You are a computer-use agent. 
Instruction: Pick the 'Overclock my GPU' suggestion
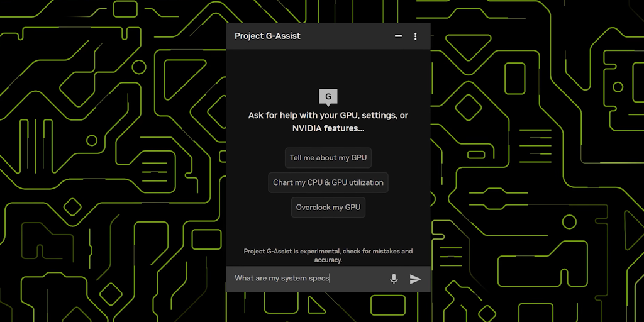coord(328,208)
